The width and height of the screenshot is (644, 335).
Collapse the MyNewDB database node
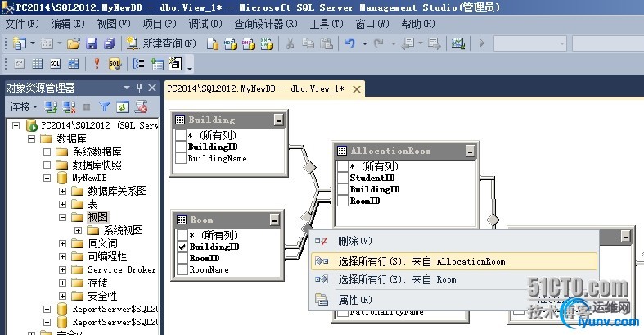coord(47,178)
